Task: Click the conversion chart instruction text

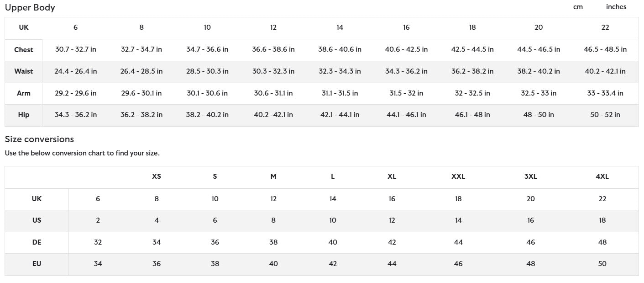Action: click(x=82, y=153)
